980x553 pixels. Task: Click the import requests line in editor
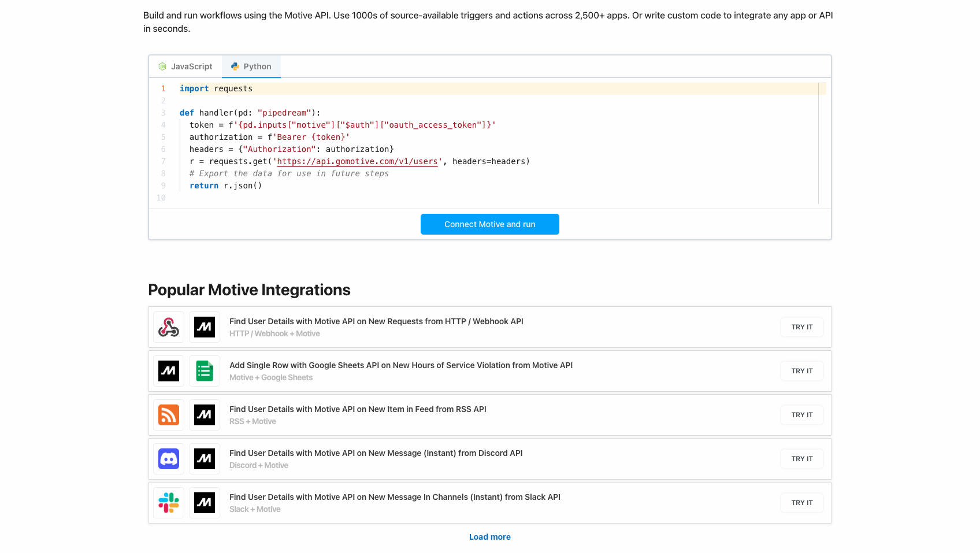[216, 88]
